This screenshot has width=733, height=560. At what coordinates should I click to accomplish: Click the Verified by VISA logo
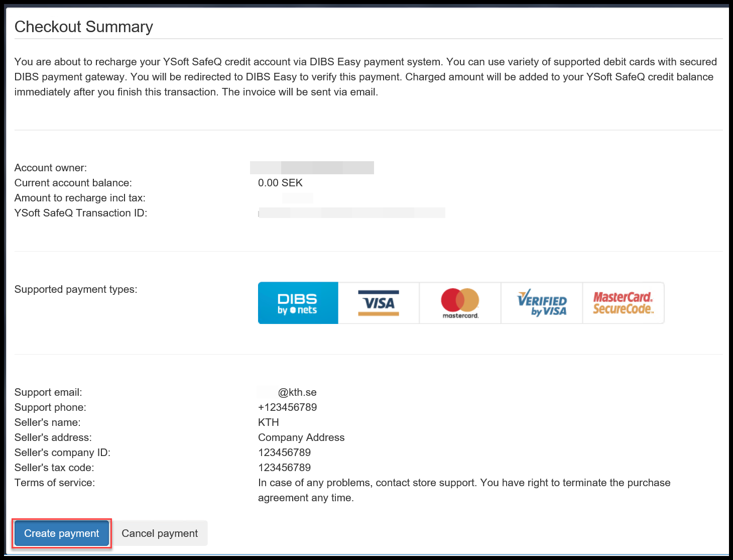pos(542,303)
